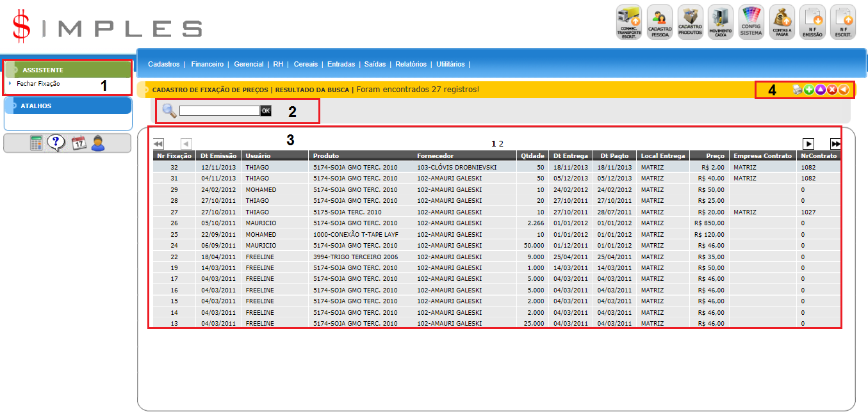This screenshot has height=414, width=868.
Task: Open Config Sistema color palette icon
Action: point(751,22)
